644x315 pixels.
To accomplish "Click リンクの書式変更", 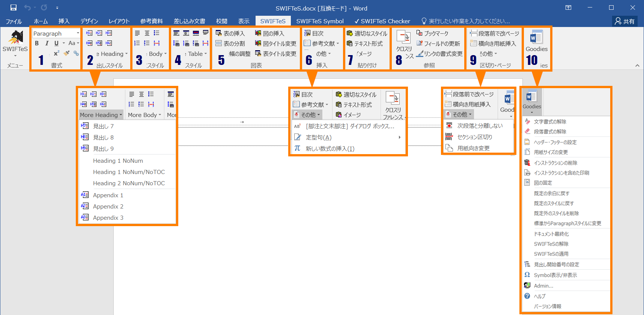I will (x=439, y=54).
